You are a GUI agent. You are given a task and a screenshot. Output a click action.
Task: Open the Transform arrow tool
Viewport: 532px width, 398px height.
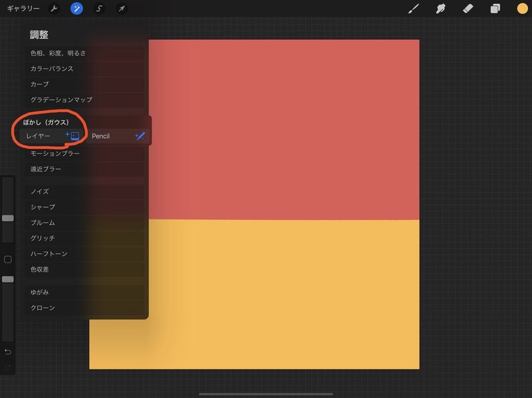click(122, 9)
